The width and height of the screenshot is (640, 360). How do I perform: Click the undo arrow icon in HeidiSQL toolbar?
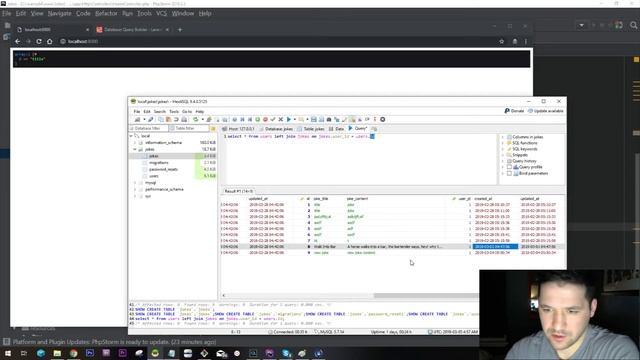(x=176, y=120)
